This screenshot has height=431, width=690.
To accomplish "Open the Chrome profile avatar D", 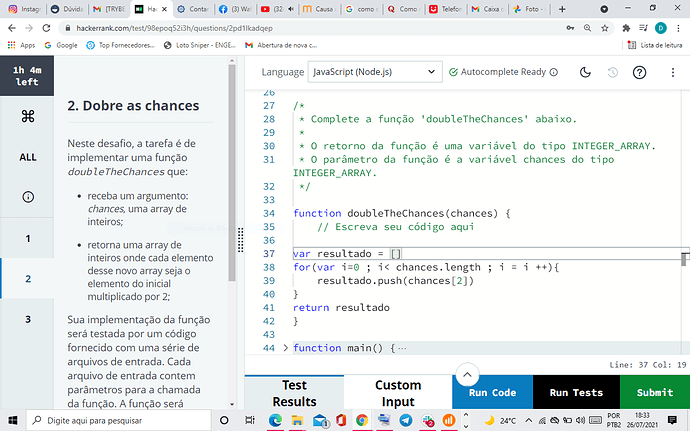I will 661,28.
